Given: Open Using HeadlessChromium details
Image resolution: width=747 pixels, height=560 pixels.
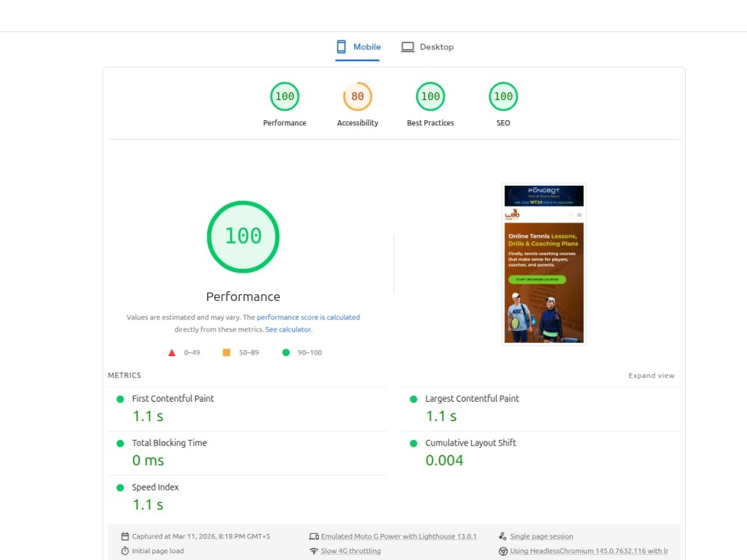Looking at the screenshot, I should click(x=589, y=551).
